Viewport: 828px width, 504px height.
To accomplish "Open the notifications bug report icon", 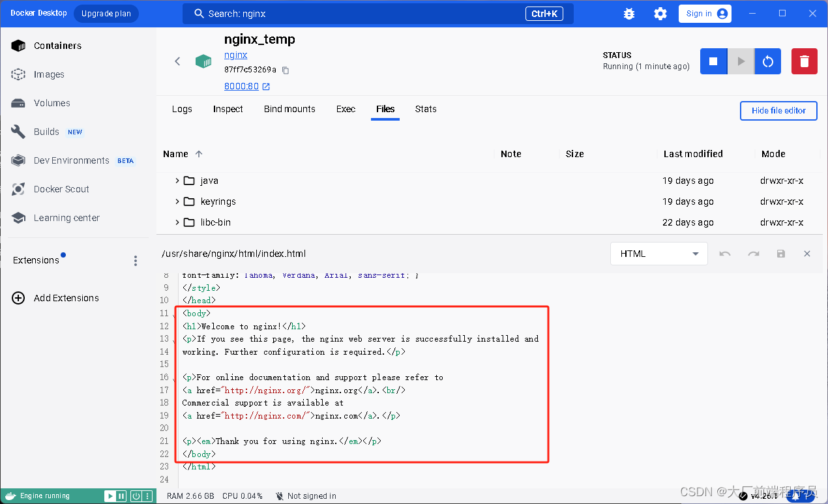I will (x=628, y=13).
